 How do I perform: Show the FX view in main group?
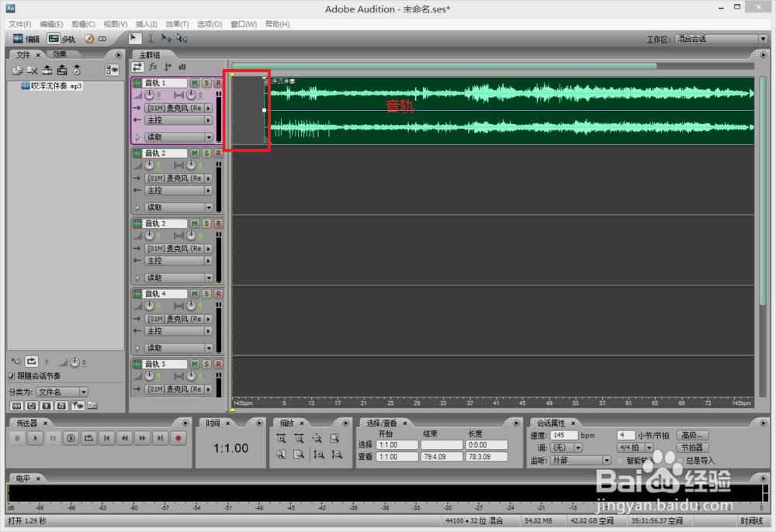[153, 67]
